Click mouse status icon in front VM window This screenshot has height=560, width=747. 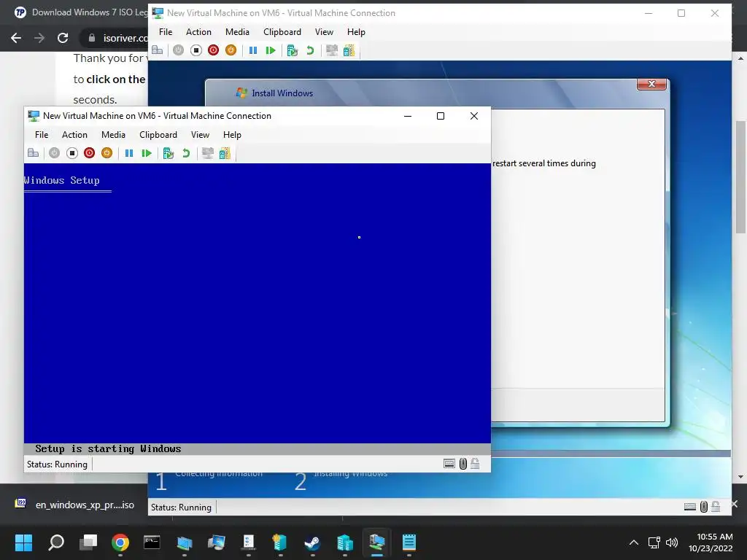coord(463,464)
